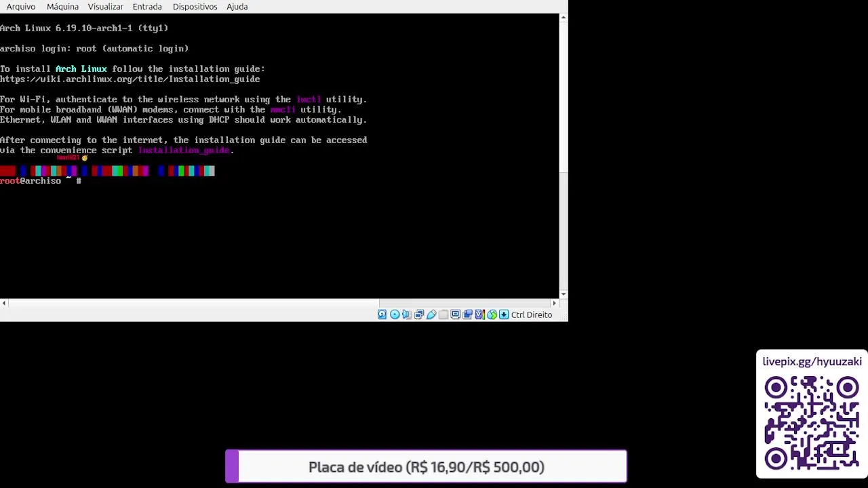
Task: Click the installation_guide script name text
Action: (x=184, y=150)
